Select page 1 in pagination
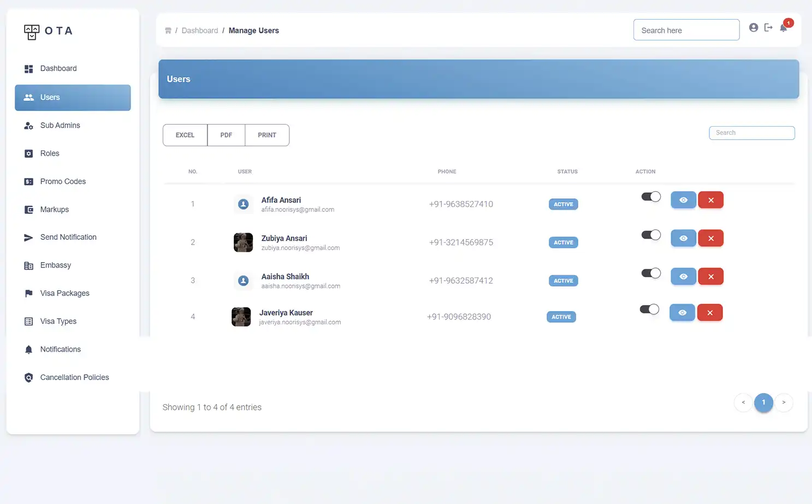Image resolution: width=812 pixels, height=504 pixels. tap(763, 402)
